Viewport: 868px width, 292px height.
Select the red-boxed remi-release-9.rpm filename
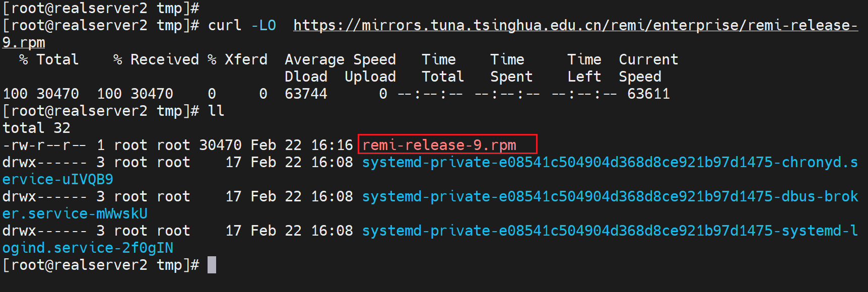coord(439,145)
